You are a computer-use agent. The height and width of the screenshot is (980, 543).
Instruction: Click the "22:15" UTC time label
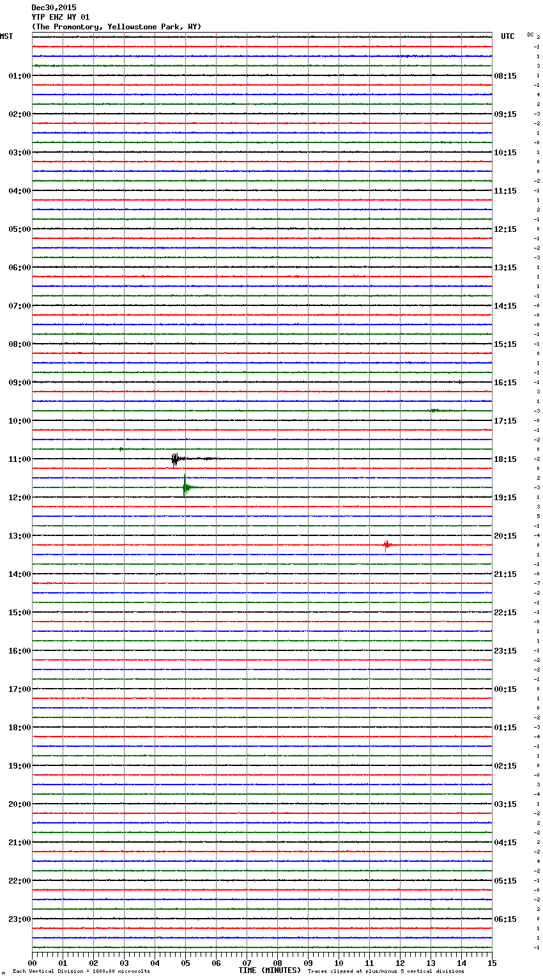(x=505, y=613)
